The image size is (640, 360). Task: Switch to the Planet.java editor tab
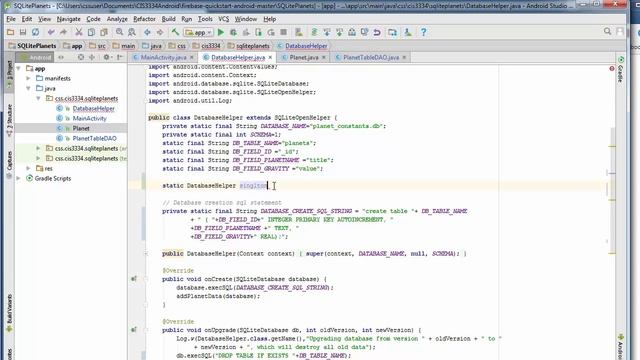tap(304, 58)
